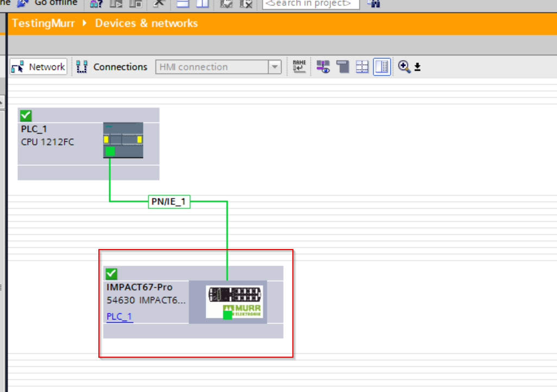The height and width of the screenshot is (392, 557).
Task: Open the HMI connection type dropdown
Action: tap(274, 67)
